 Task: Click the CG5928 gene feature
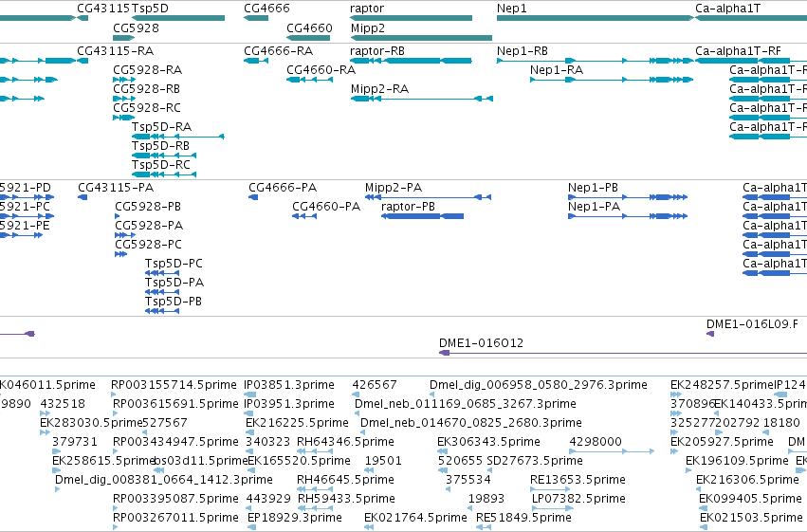[x=123, y=38]
